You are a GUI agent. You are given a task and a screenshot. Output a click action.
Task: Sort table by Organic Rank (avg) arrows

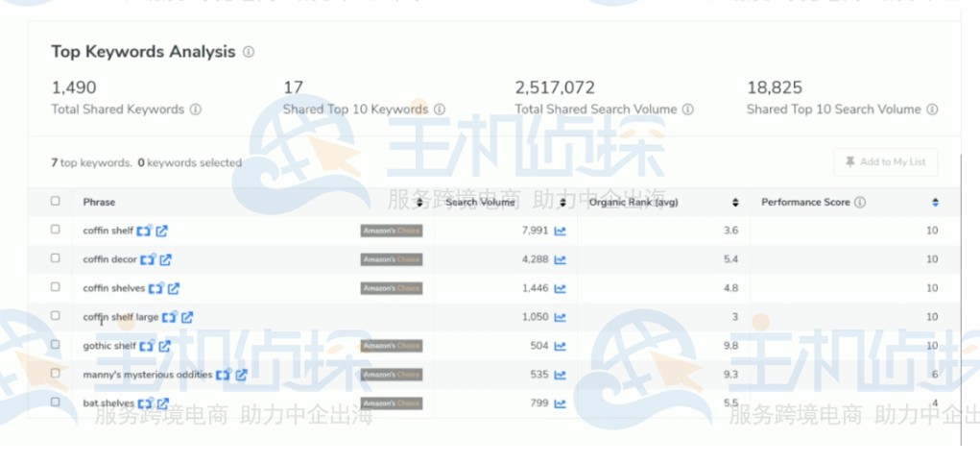tap(735, 203)
